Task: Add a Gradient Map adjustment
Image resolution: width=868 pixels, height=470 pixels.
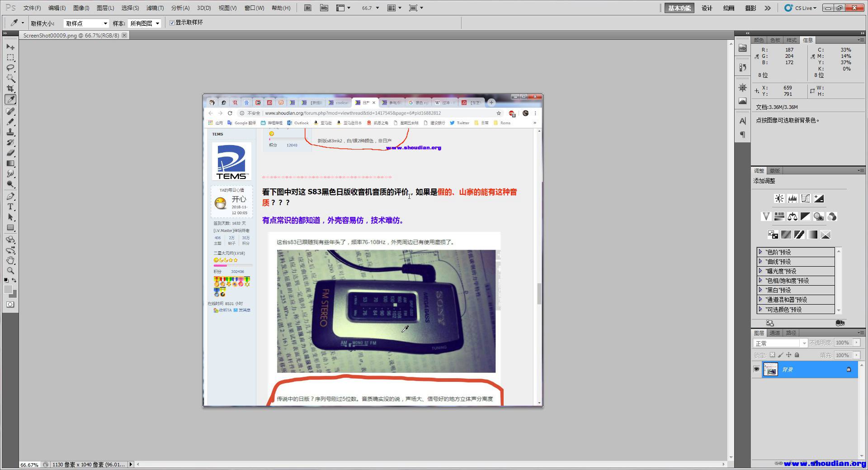Action: click(x=812, y=235)
